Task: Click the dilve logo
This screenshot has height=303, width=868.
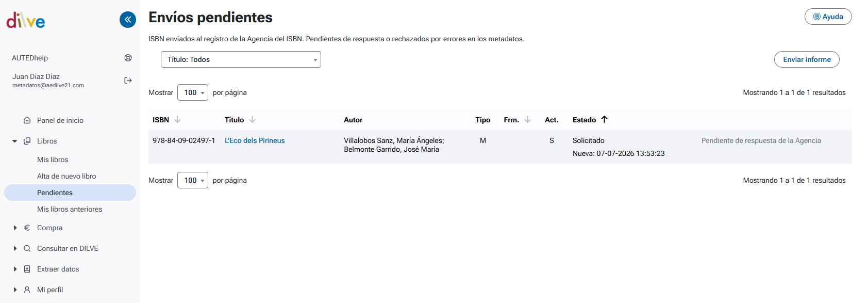Action: click(26, 21)
